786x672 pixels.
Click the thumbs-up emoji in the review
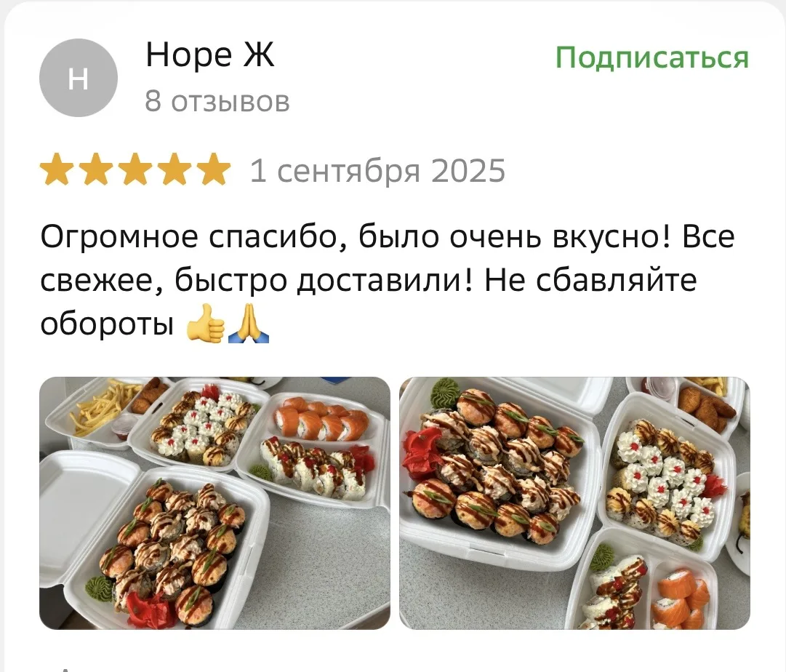206,324
